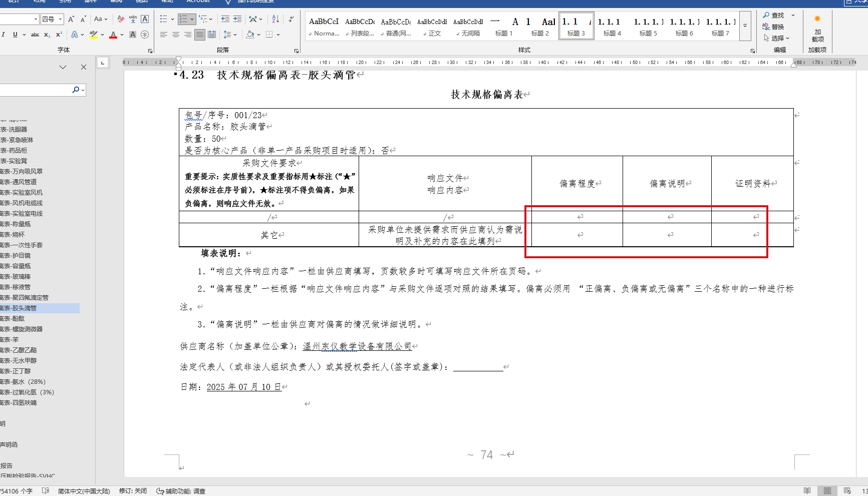
Task: Go to the 过氧化氢（3%） heading in navigation
Action: (27, 392)
